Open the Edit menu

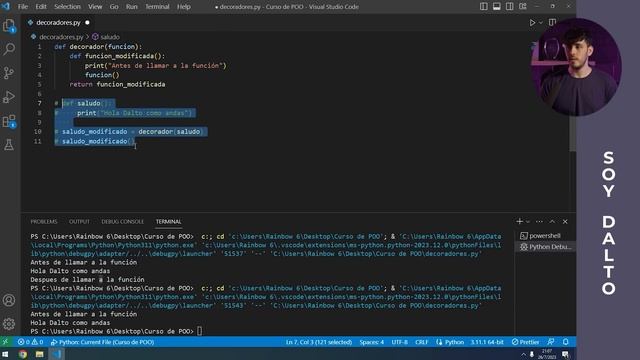[x=41, y=7]
